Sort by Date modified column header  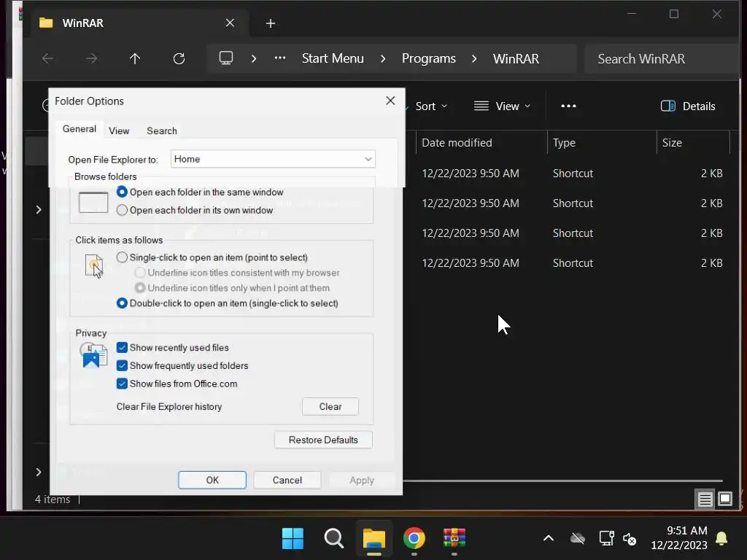click(x=481, y=142)
